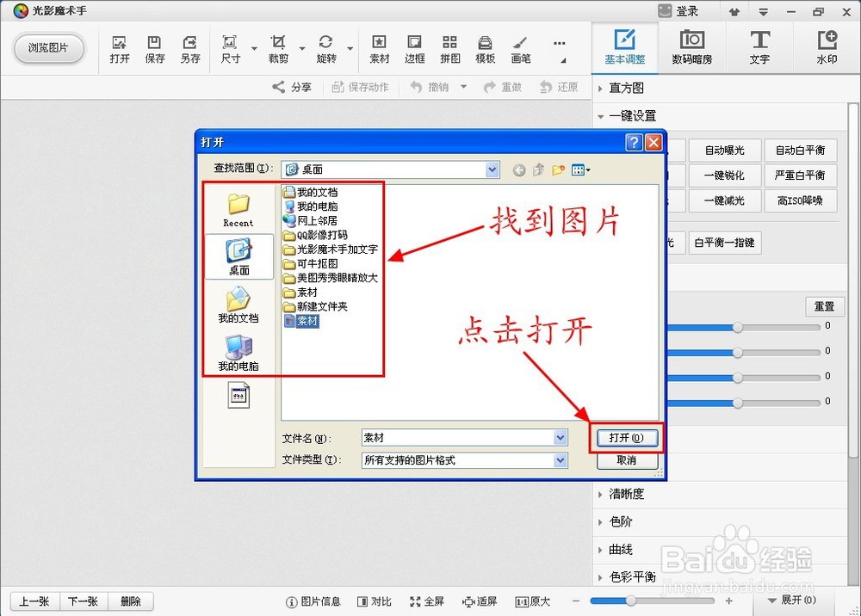Click the 文件名 text input field
Viewport: 861px width, 616px height.
pos(458,438)
